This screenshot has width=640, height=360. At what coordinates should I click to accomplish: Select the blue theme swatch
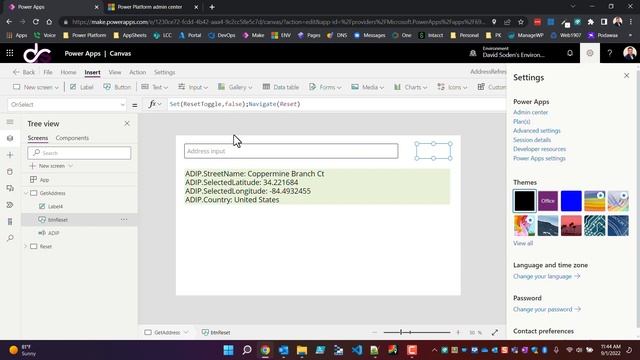571,201
